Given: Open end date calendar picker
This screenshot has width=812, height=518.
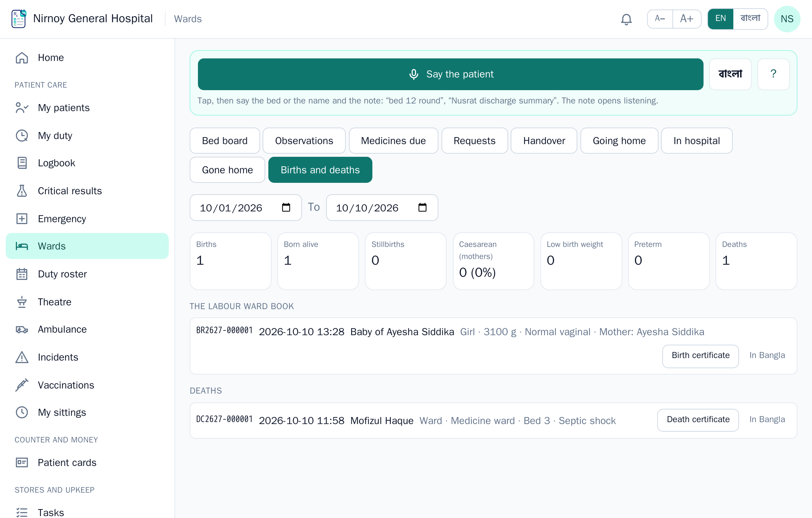Looking at the screenshot, I should [x=422, y=207].
